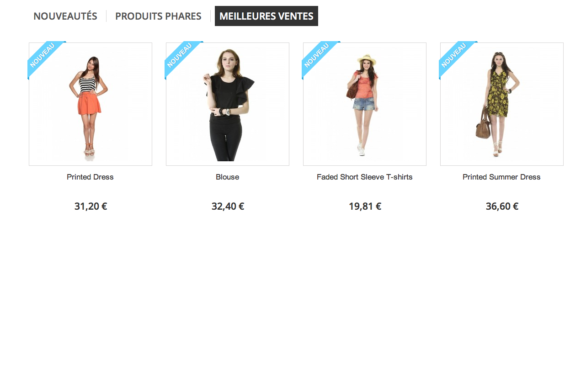The width and height of the screenshot is (570, 392).
Task: Click the 19,81 € price
Action: coord(365,206)
